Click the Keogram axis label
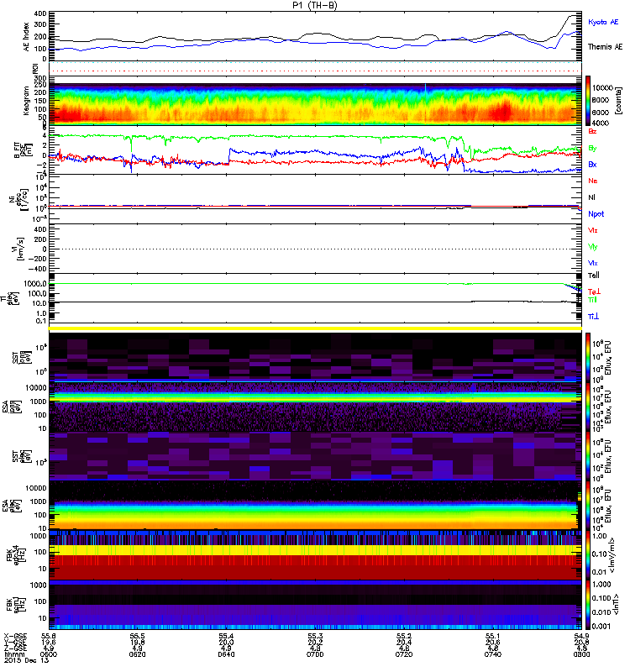 click(27, 101)
